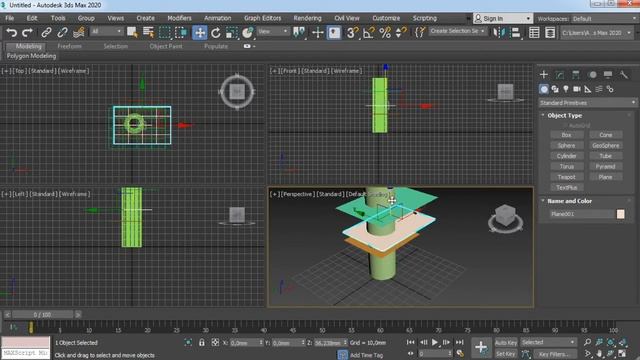Open the Mirror tool

pyautogui.click(x=499, y=32)
